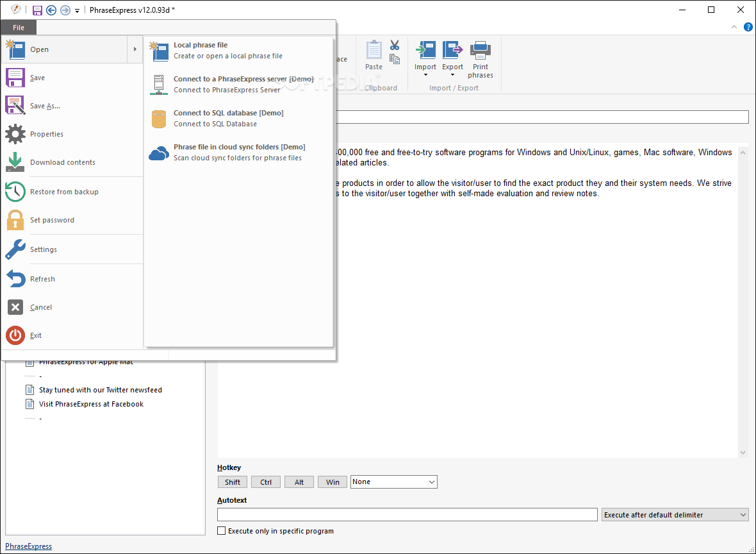
Task: Click the Local phrase file book icon
Action: (159, 51)
